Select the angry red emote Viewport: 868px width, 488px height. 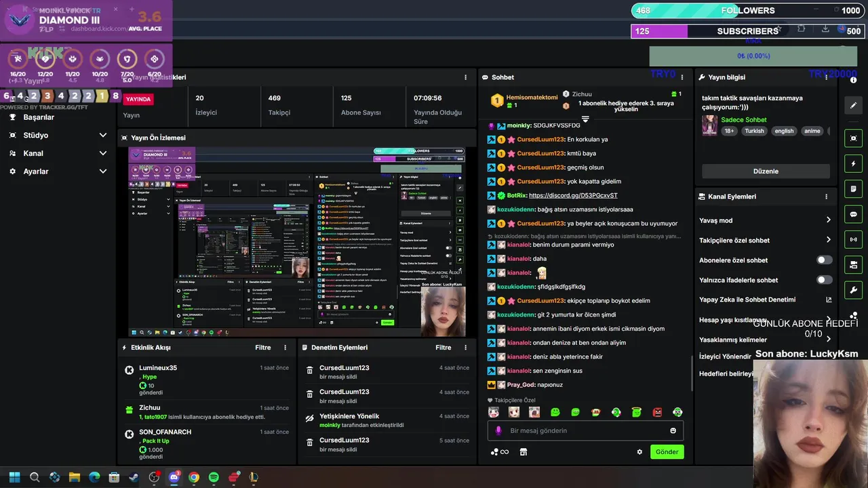click(656, 412)
